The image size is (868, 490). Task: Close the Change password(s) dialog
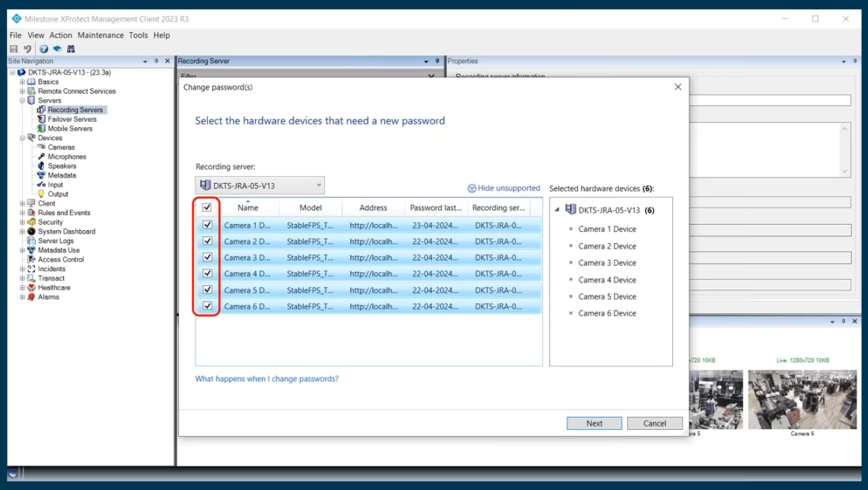click(x=678, y=87)
